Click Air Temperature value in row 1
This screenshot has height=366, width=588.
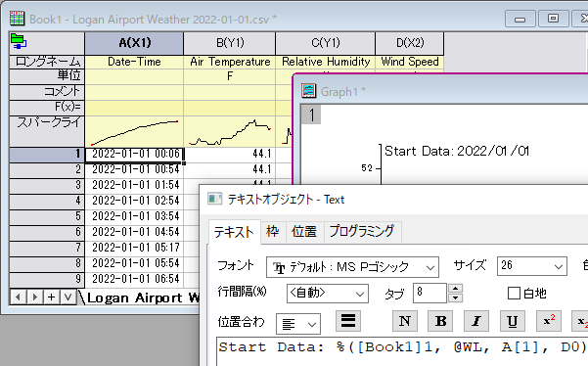click(x=230, y=154)
